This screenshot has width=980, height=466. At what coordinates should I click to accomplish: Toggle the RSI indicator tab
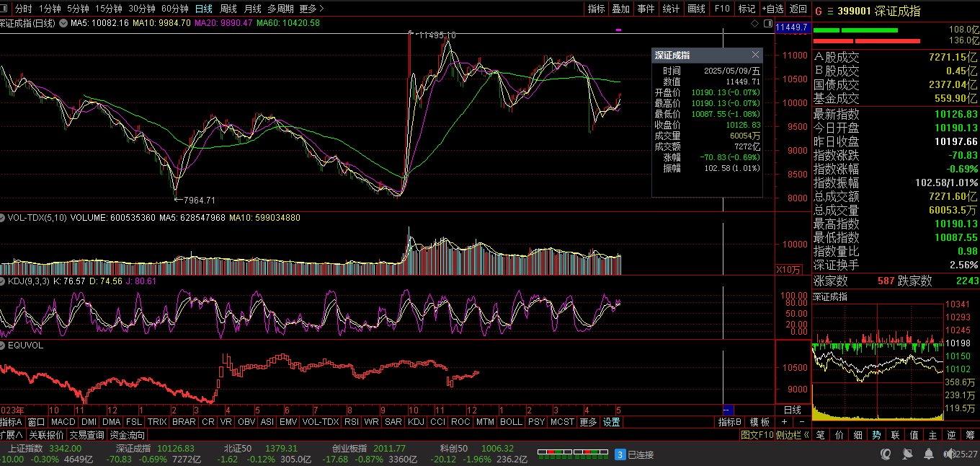[x=352, y=422]
